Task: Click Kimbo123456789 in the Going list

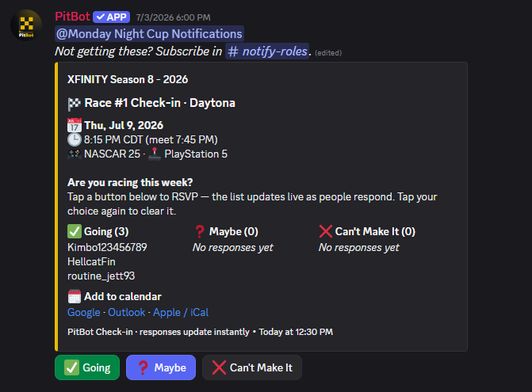Action: [107, 247]
